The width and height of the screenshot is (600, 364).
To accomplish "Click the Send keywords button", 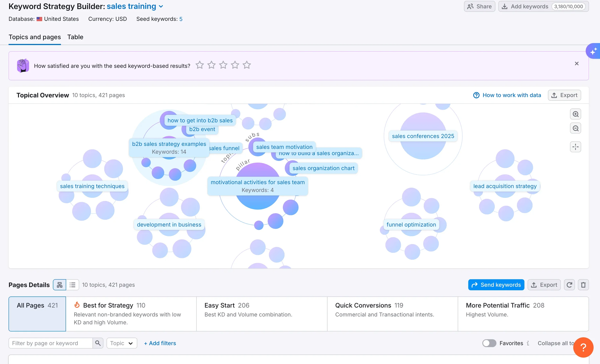I will click(496, 285).
